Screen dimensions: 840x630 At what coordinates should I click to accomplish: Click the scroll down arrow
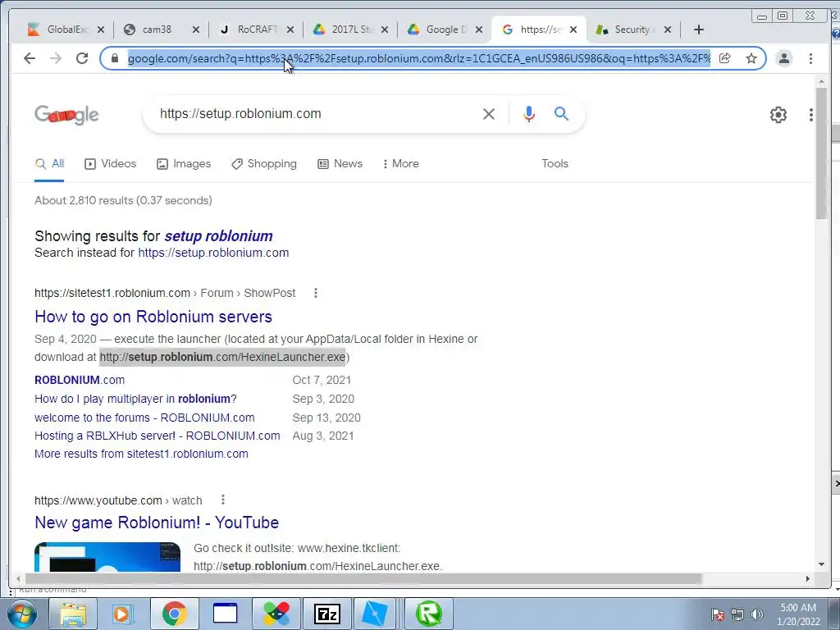coord(821,564)
